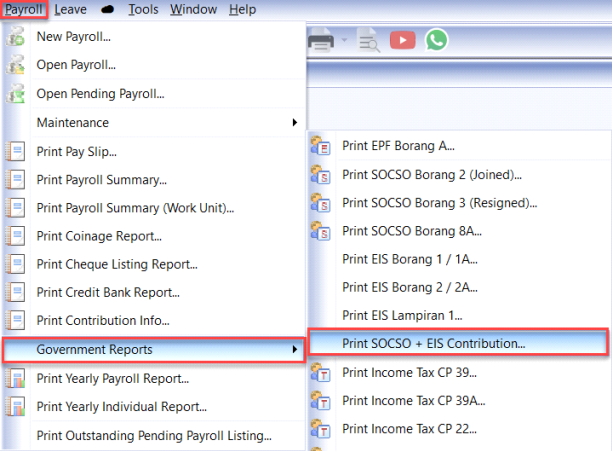This screenshot has height=452, width=613.
Task: Select Print Pay Slip... entry
Action: coord(77,151)
